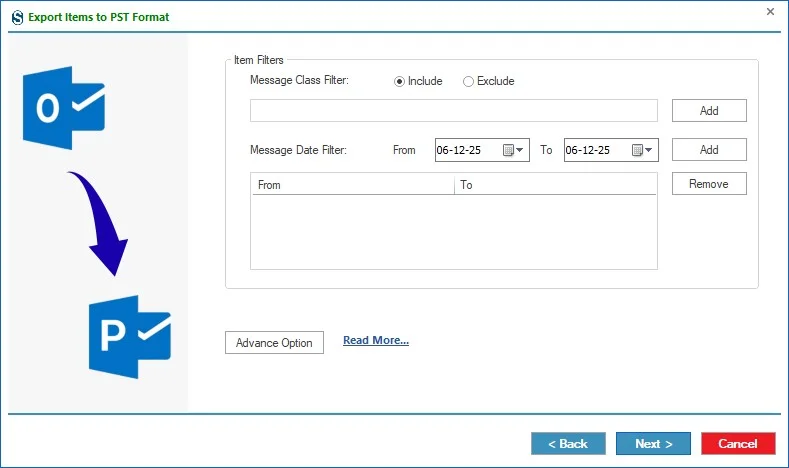This screenshot has width=789, height=468.
Task: Cancel the export wizard
Action: point(738,443)
